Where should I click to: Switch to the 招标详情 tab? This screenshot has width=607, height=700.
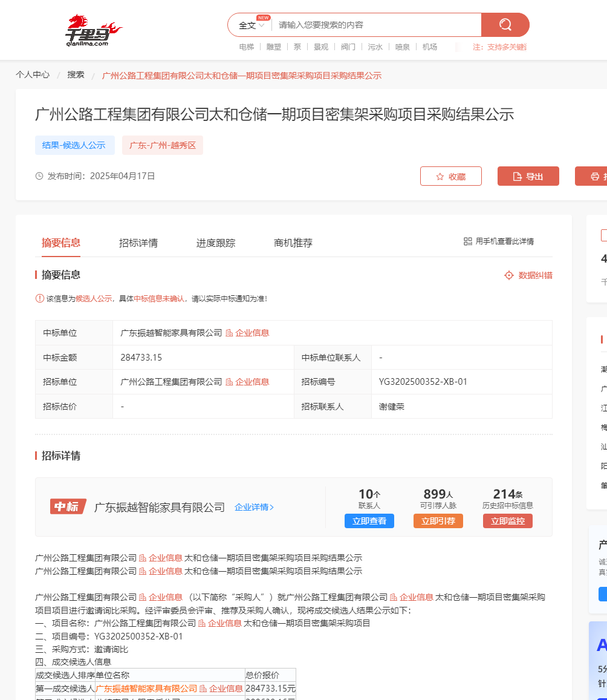coord(138,243)
